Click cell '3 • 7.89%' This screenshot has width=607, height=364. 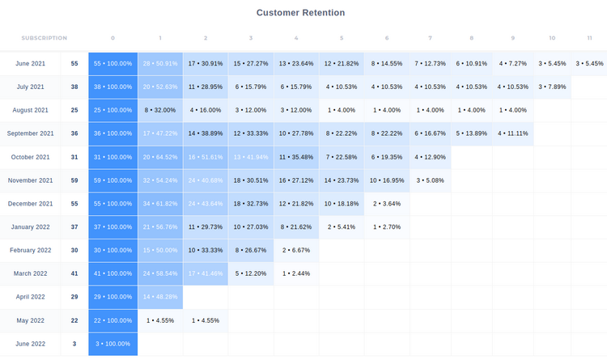[x=553, y=87]
